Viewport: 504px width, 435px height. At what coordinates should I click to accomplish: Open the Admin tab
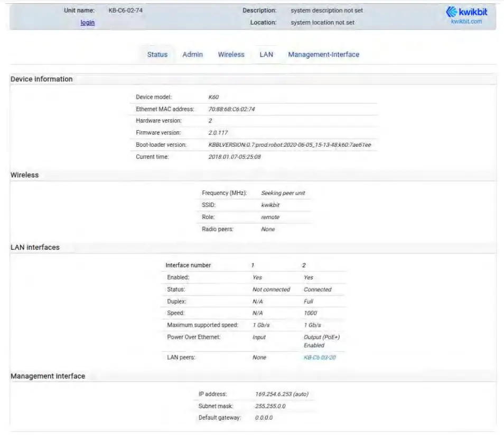click(x=192, y=54)
